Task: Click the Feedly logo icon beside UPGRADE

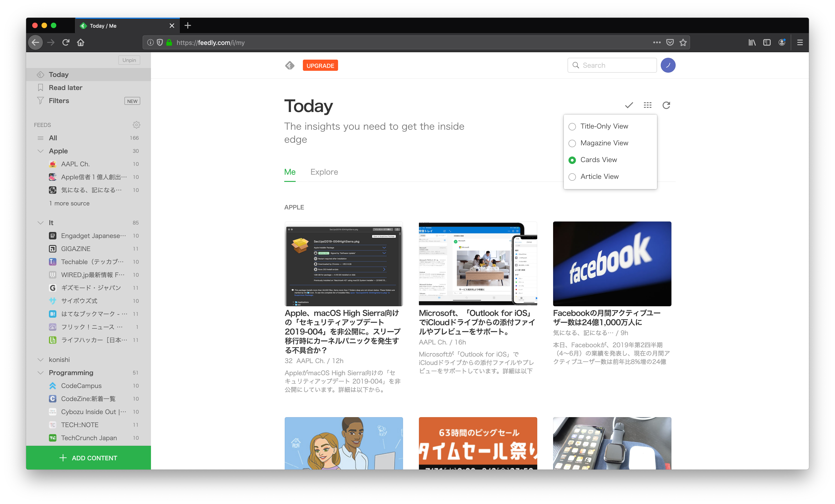Action: (x=290, y=65)
